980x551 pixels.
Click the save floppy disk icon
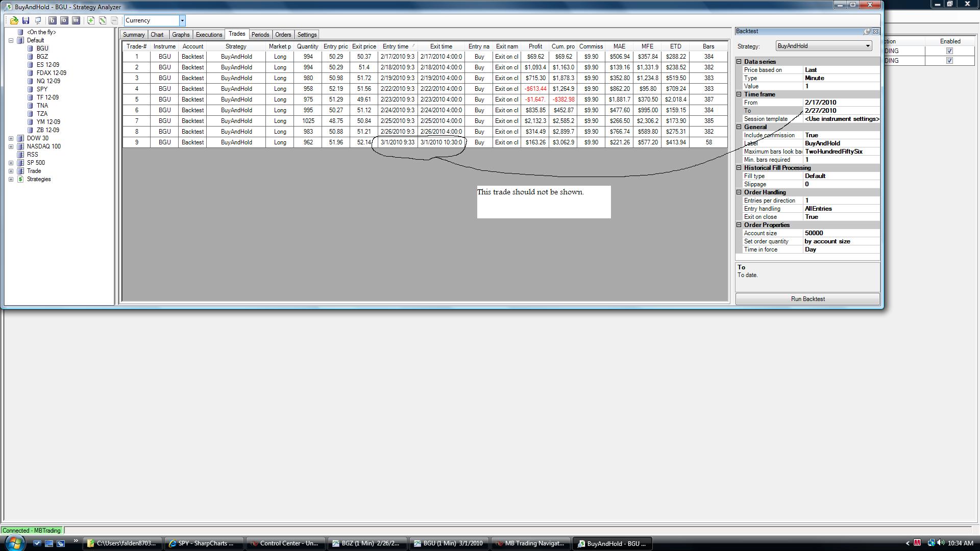coord(26,20)
